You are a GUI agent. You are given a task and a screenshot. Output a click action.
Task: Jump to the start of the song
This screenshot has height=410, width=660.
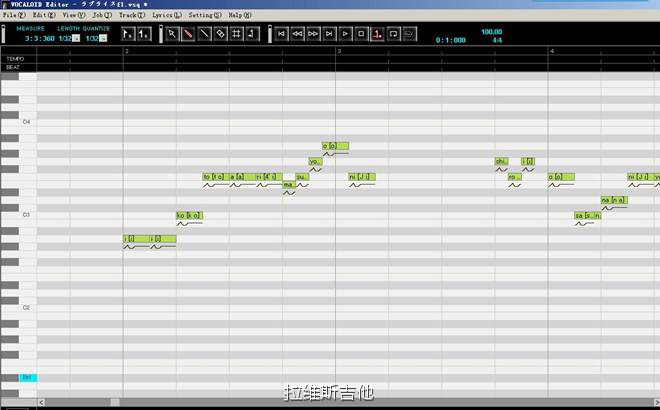(x=282, y=34)
